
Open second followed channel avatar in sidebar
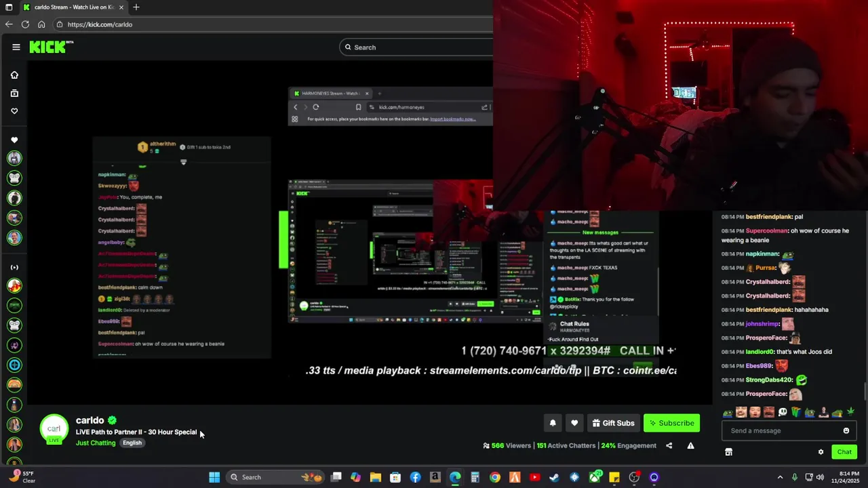(14, 178)
